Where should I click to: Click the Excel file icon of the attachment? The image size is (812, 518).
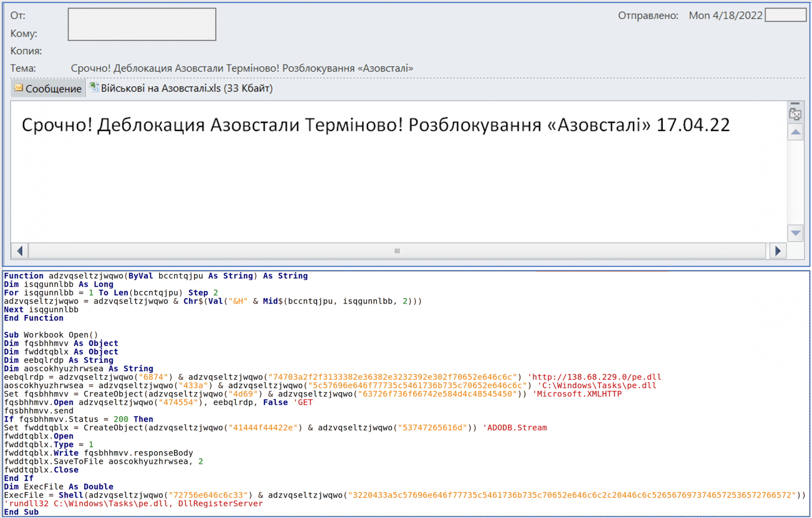click(94, 87)
